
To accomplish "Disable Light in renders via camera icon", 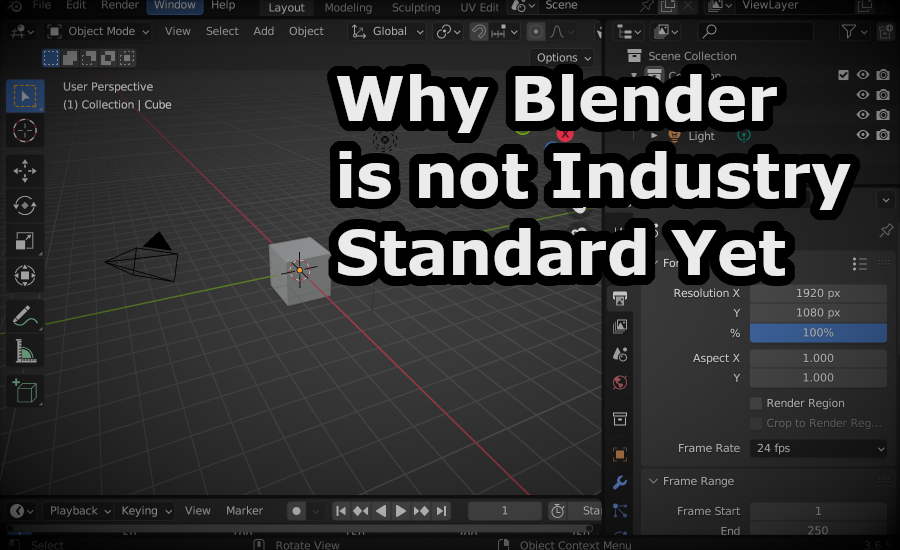I will 883,134.
